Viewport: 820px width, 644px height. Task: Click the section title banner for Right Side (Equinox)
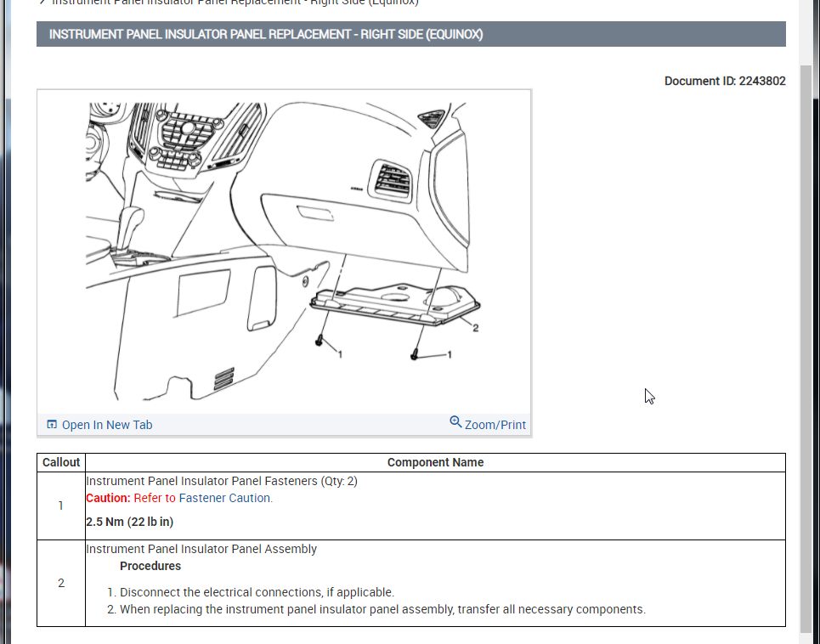click(x=411, y=34)
